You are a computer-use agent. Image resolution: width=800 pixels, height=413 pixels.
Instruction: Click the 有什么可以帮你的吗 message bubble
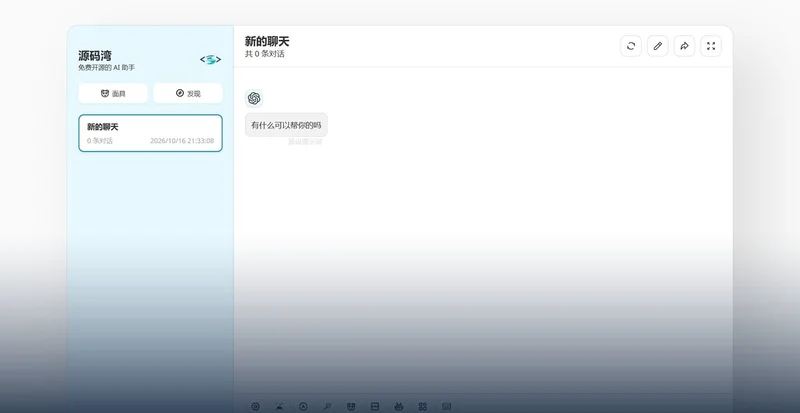coord(286,125)
